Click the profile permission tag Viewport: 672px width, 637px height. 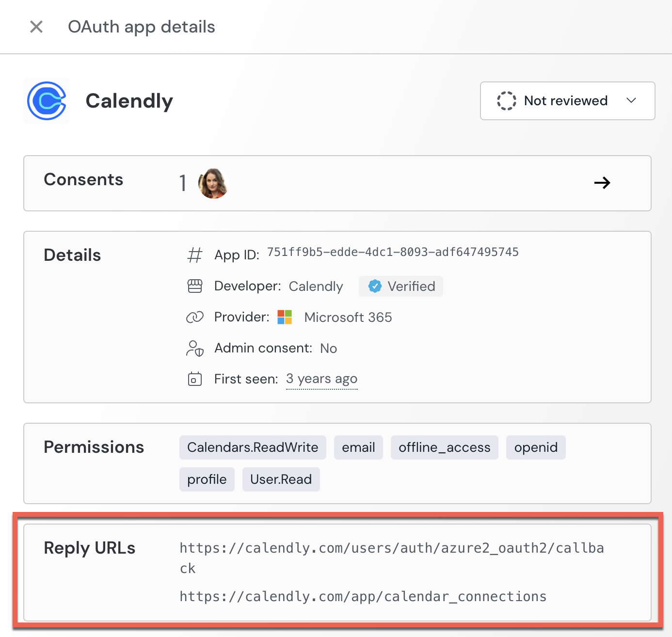207,479
